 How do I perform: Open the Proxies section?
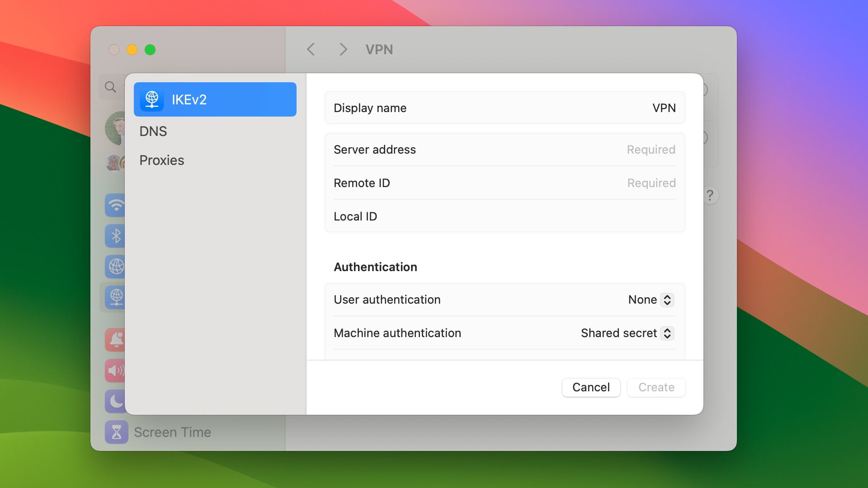point(161,160)
